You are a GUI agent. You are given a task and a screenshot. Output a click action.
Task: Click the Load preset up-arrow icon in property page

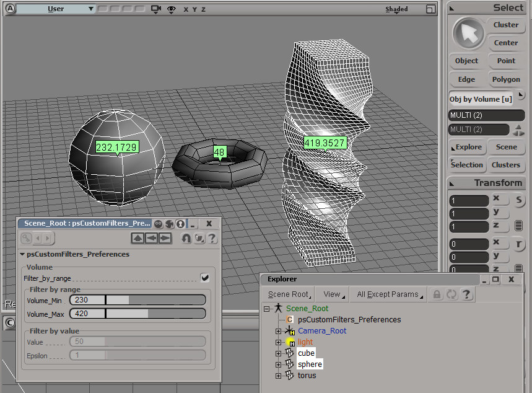(137, 239)
